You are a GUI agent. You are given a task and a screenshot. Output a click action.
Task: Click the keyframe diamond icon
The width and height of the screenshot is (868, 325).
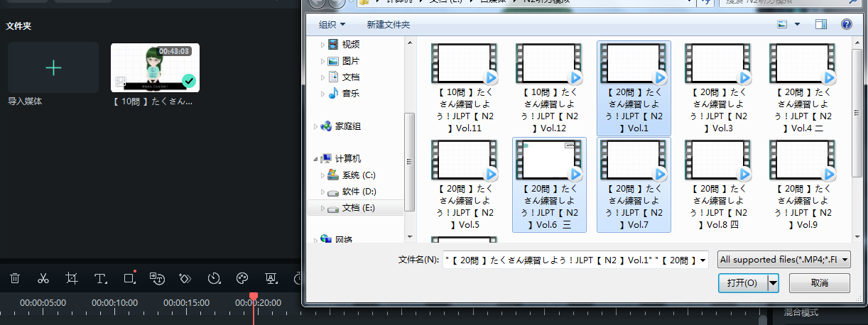click(185, 278)
